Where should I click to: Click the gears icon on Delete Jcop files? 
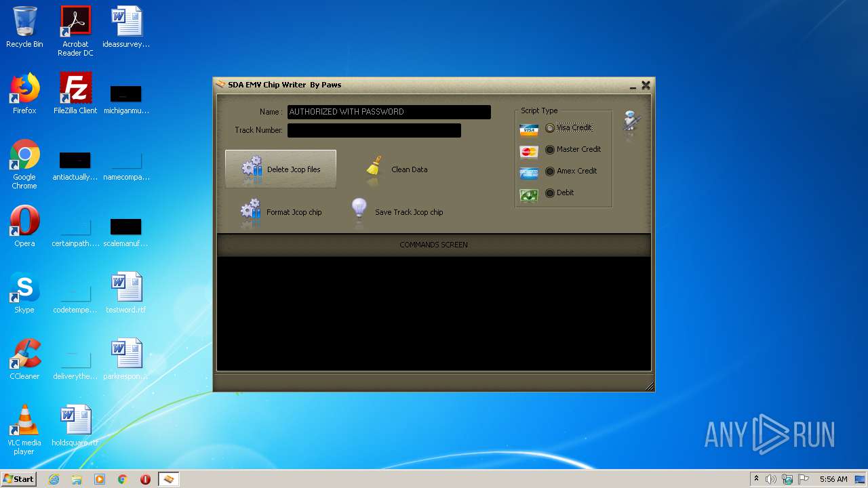[252, 169]
